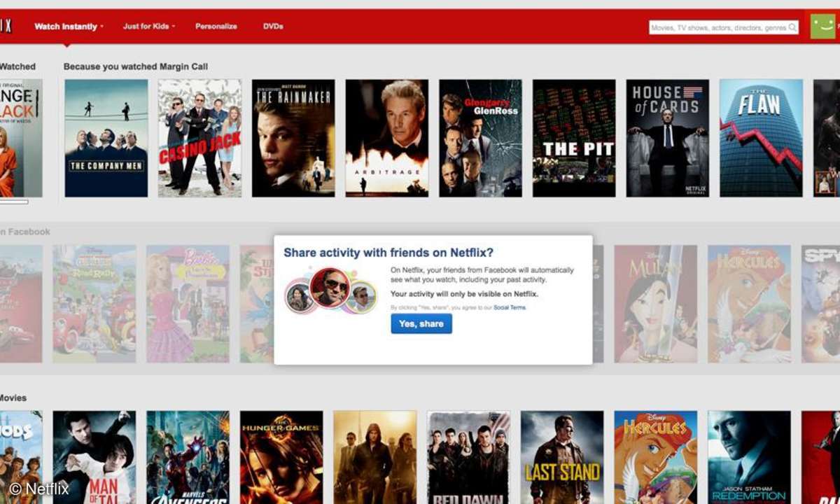
Task: Select Hercules poster in Movies row
Action: (656, 457)
